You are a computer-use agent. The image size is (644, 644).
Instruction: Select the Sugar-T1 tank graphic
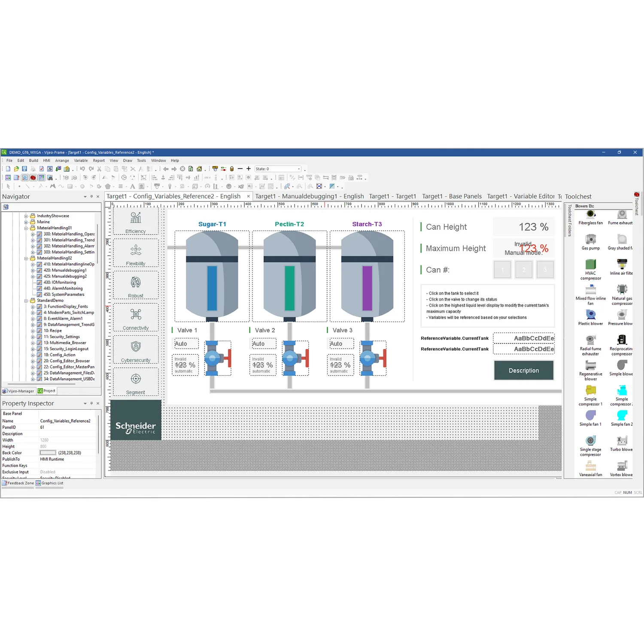(x=212, y=276)
